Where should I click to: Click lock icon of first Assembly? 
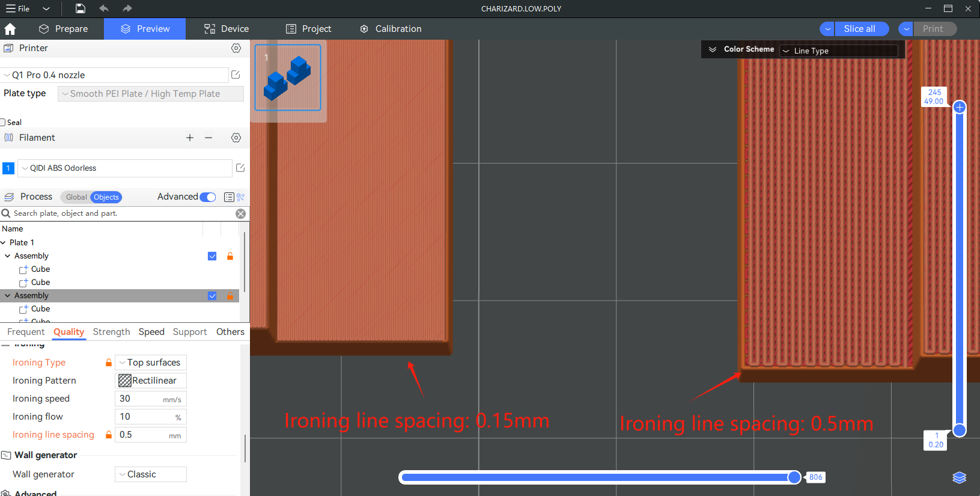pos(230,256)
